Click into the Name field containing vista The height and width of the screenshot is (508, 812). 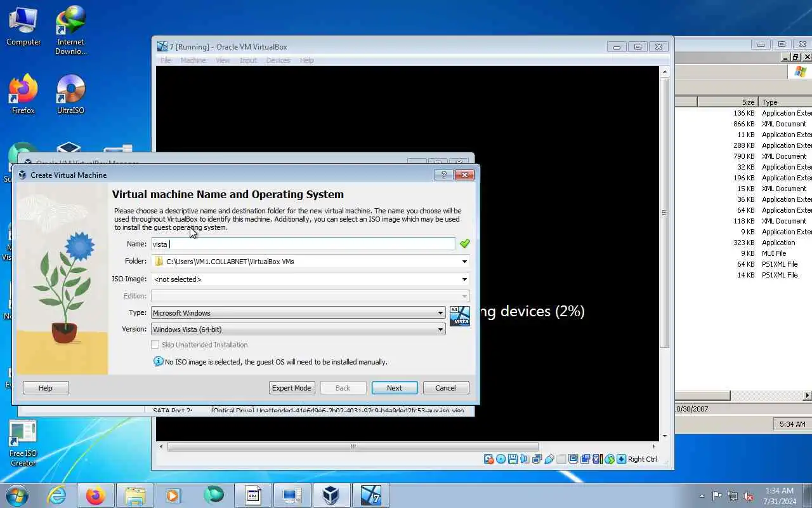[x=303, y=244]
